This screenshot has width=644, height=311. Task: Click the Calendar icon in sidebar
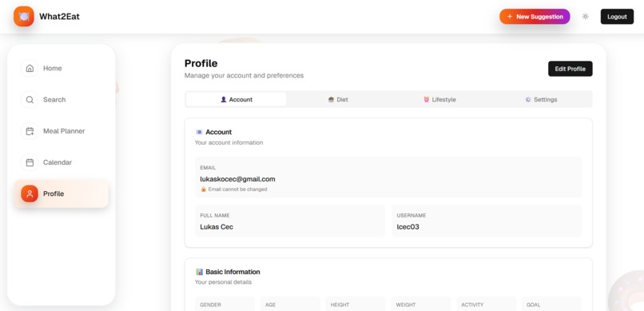click(x=30, y=162)
